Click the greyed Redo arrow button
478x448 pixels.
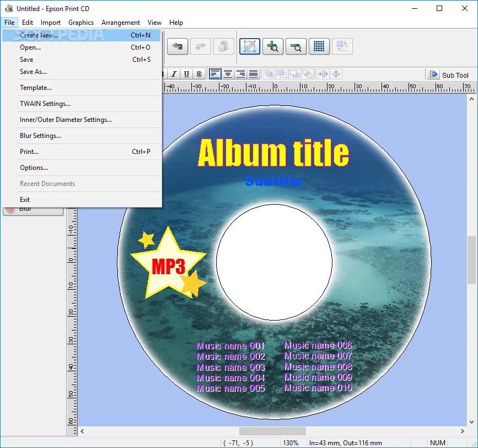[201, 46]
